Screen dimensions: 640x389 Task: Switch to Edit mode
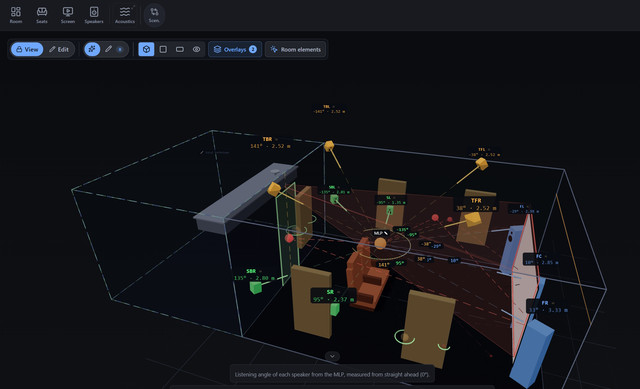(x=59, y=49)
